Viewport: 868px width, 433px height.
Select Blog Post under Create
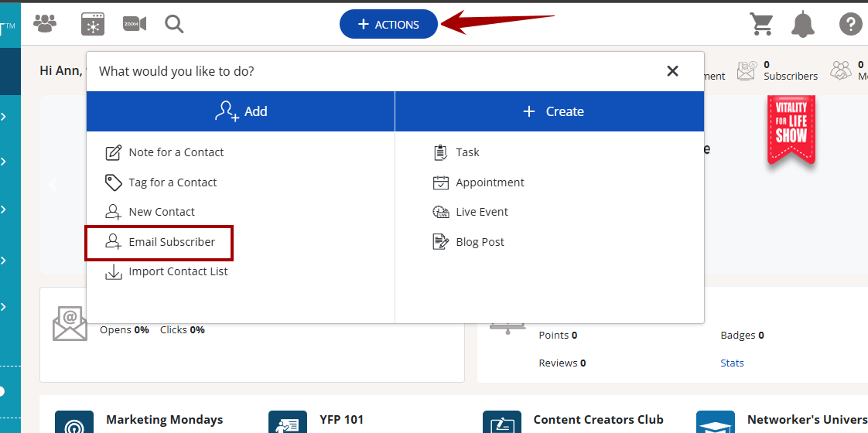click(479, 242)
